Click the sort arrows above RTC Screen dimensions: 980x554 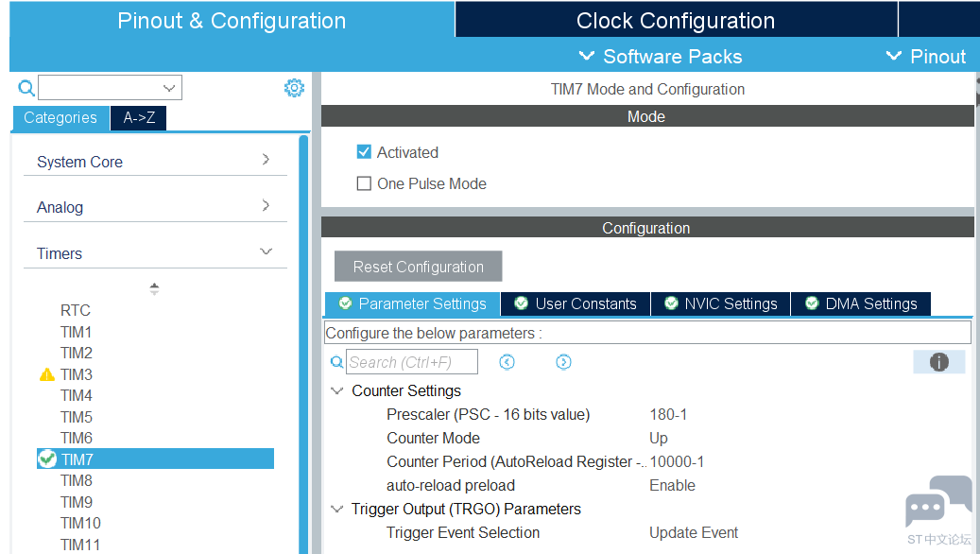(154, 289)
